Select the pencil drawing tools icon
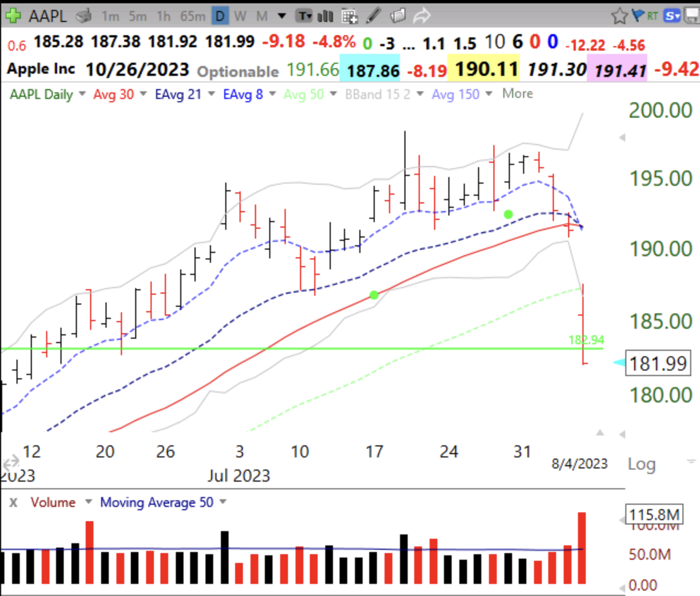Screen dimensions: 700x596 point(374,16)
